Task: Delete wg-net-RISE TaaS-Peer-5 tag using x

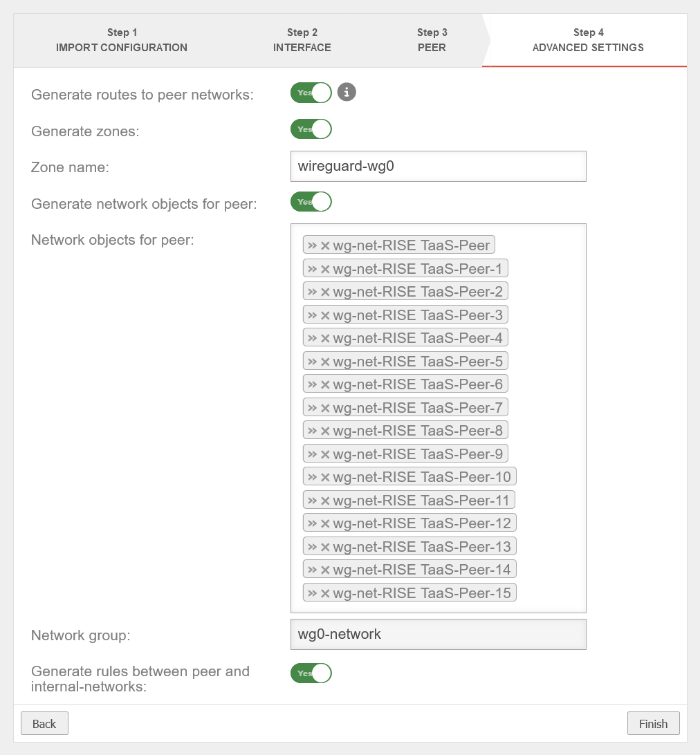Action: [325, 362]
